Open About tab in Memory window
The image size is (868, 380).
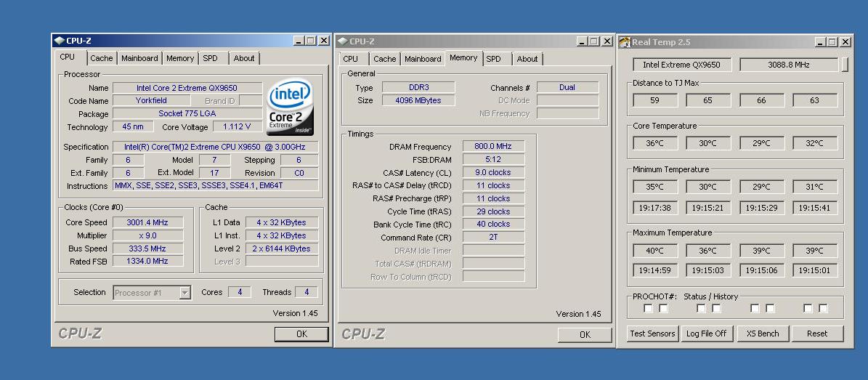coord(527,59)
